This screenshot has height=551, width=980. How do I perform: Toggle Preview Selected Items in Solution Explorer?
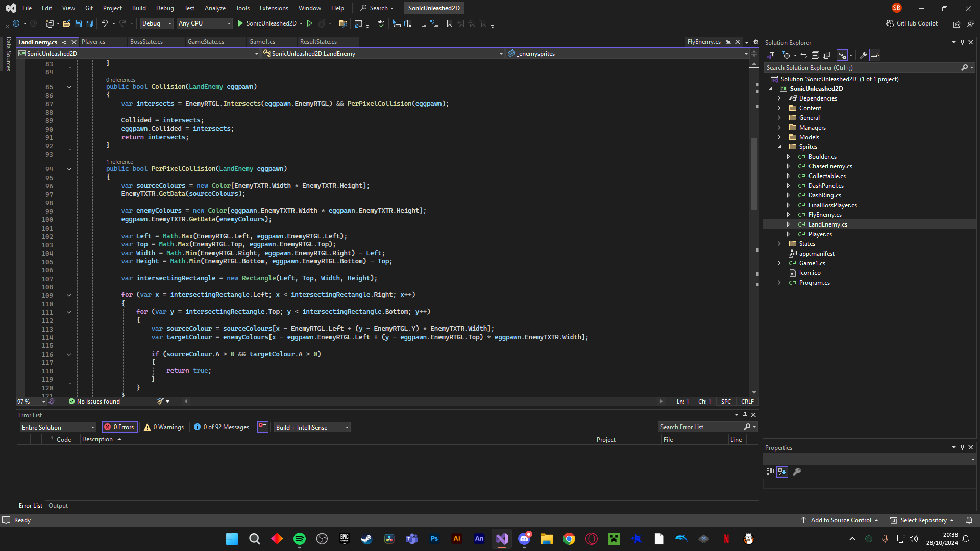tap(875, 55)
